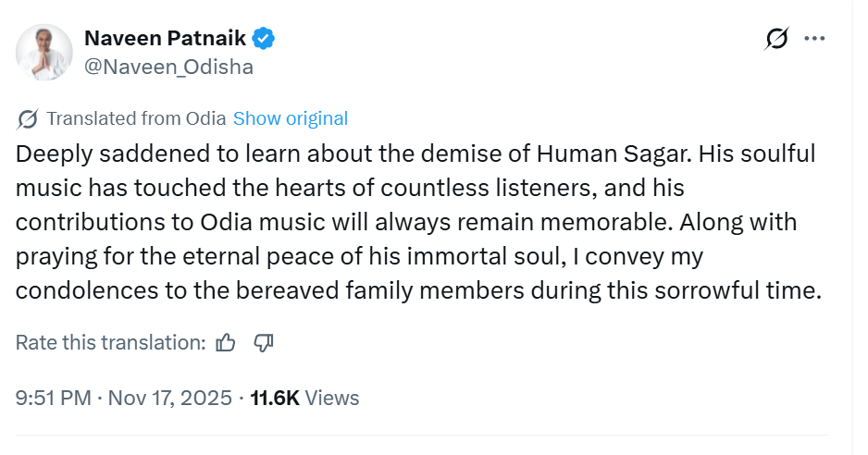Click the Rate this translation label
The image size is (868, 455).
click(110, 343)
